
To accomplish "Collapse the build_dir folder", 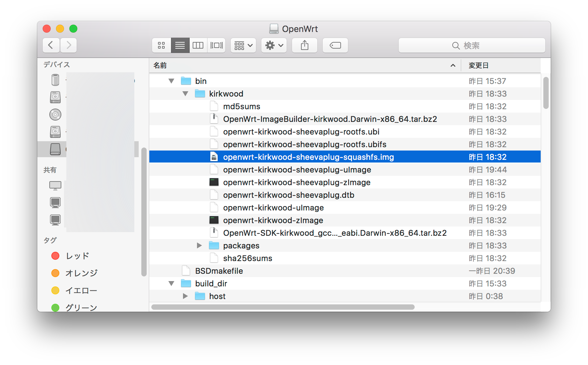I will click(x=171, y=283).
